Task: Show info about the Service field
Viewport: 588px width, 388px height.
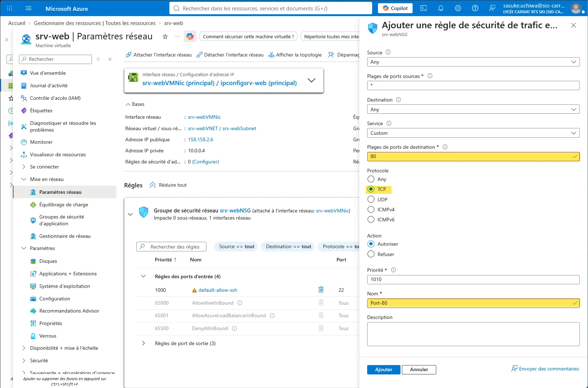Action: click(x=389, y=123)
